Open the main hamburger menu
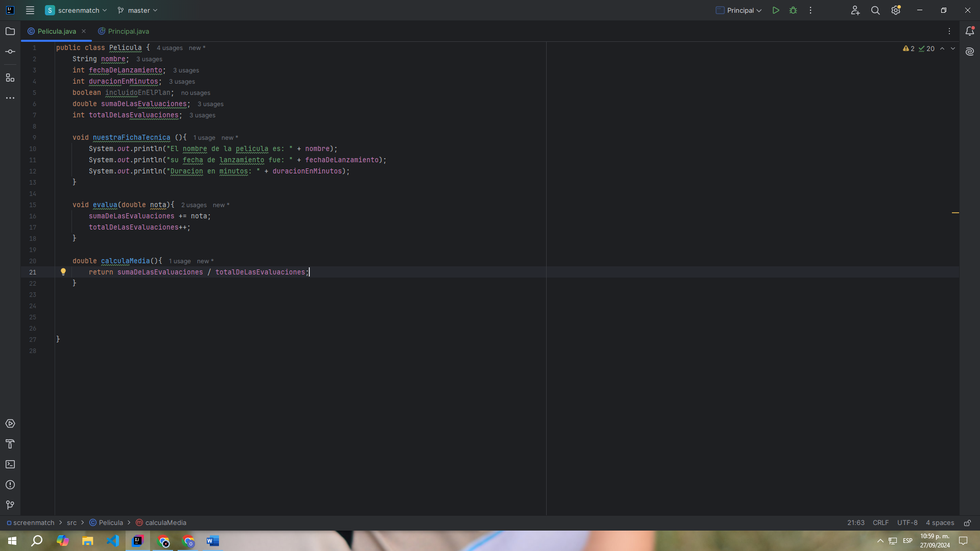 (x=30, y=10)
